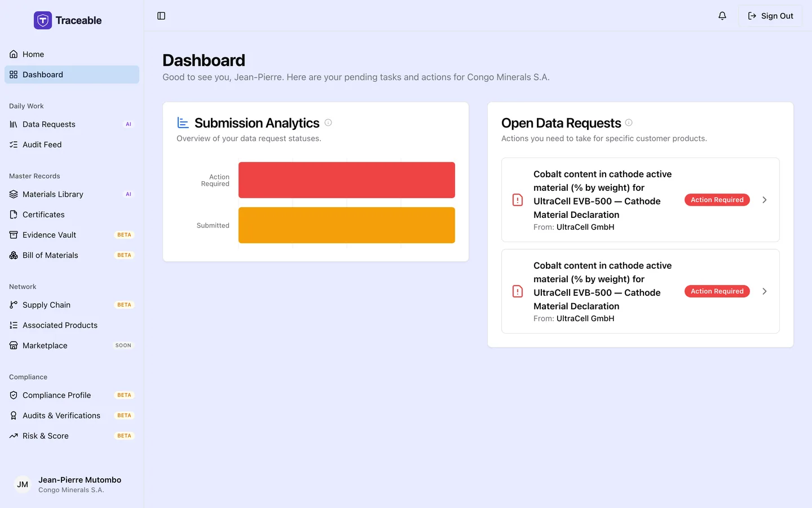Screen dimensions: 812x508
Task: Click the Sign Out button
Action: tap(770, 16)
